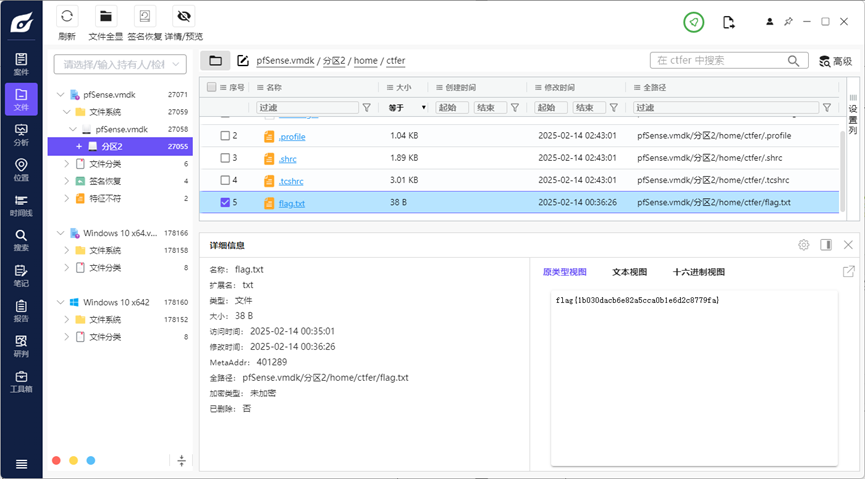The height and width of the screenshot is (479, 865).
Task: Toggle the detail panel layout icon
Action: 826,244
